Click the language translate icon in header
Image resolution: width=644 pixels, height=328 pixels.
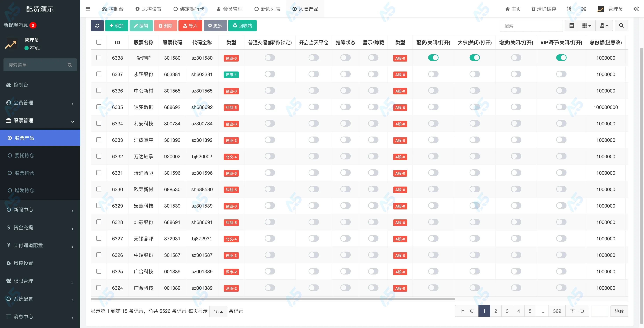coord(569,9)
